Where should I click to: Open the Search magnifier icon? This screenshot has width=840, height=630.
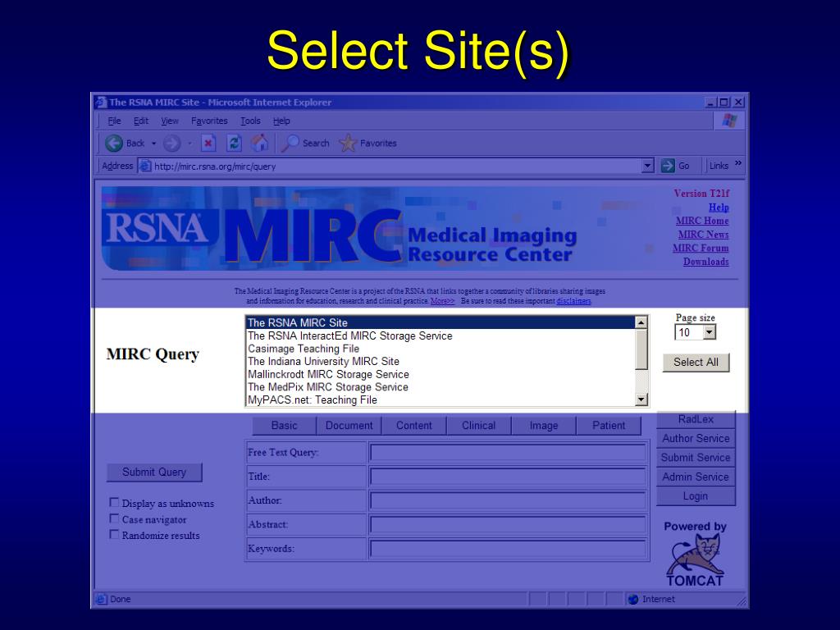tap(290, 143)
